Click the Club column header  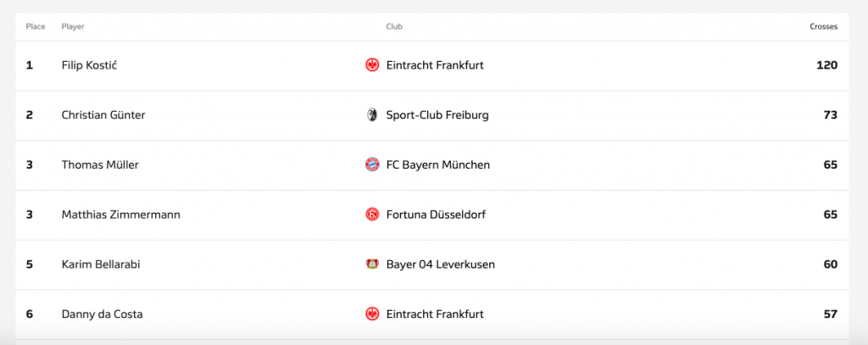[x=394, y=26]
